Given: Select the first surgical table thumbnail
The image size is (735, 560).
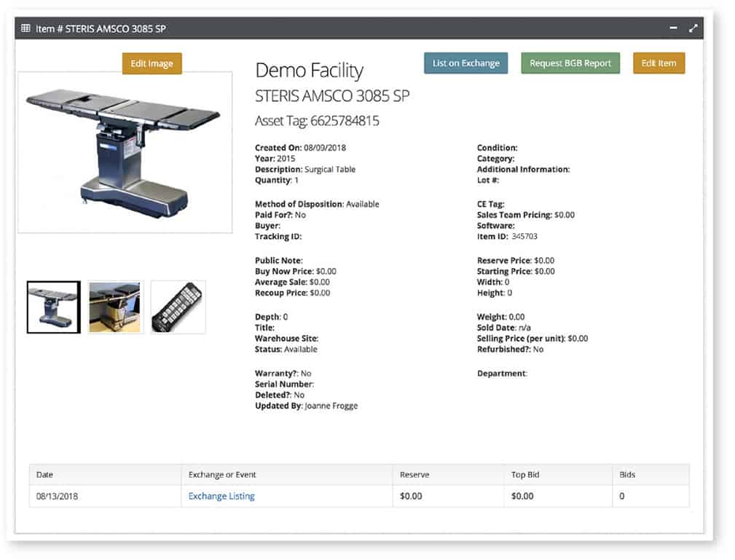Looking at the screenshot, I should click(x=54, y=307).
